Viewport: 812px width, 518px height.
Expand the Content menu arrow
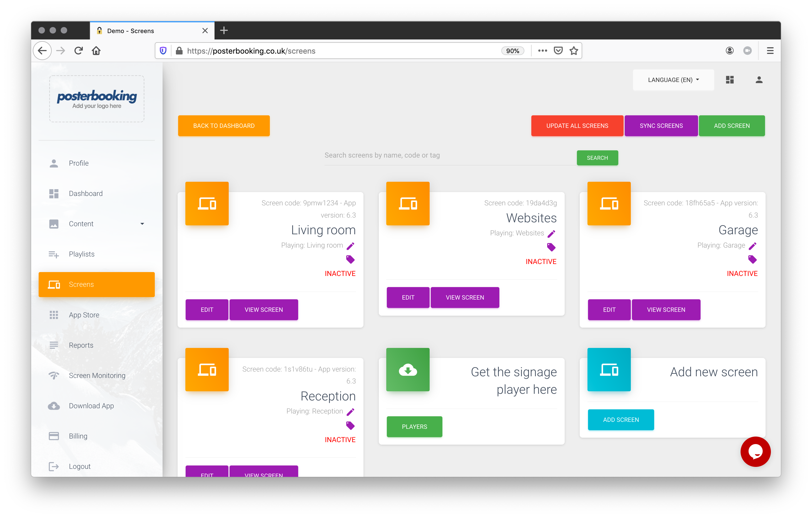pyautogui.click(x=142, y=224)
